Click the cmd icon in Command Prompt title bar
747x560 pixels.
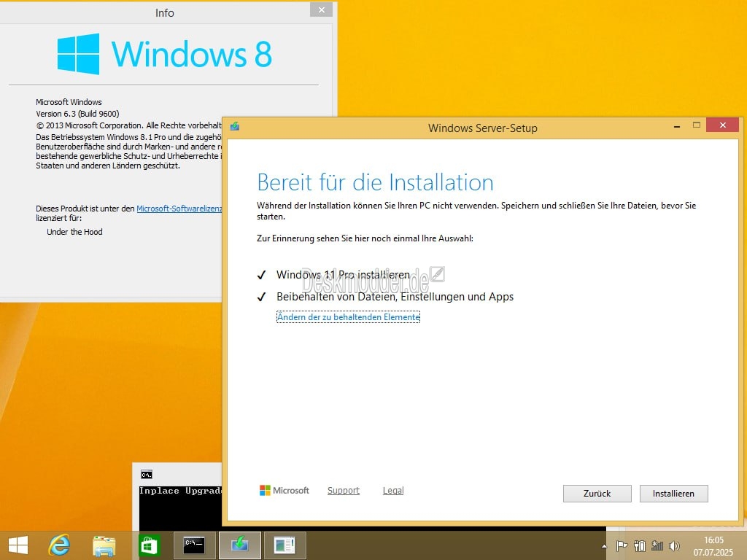coord(146,474)
